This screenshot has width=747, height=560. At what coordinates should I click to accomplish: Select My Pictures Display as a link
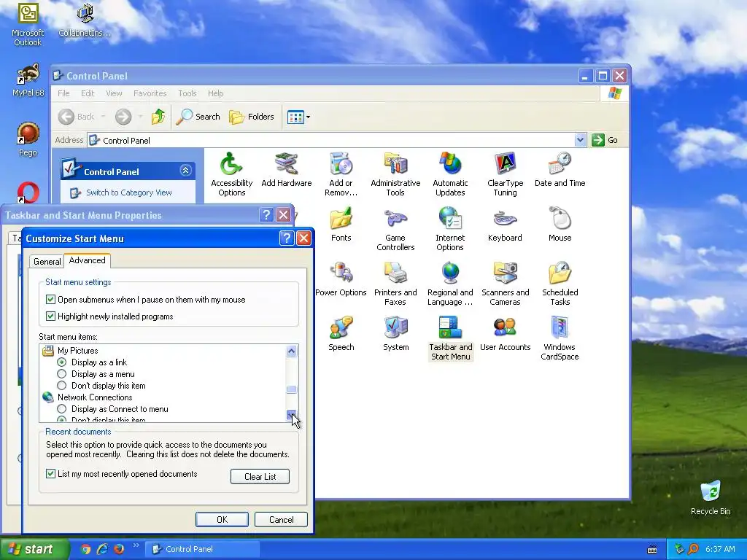click(61, 362)
